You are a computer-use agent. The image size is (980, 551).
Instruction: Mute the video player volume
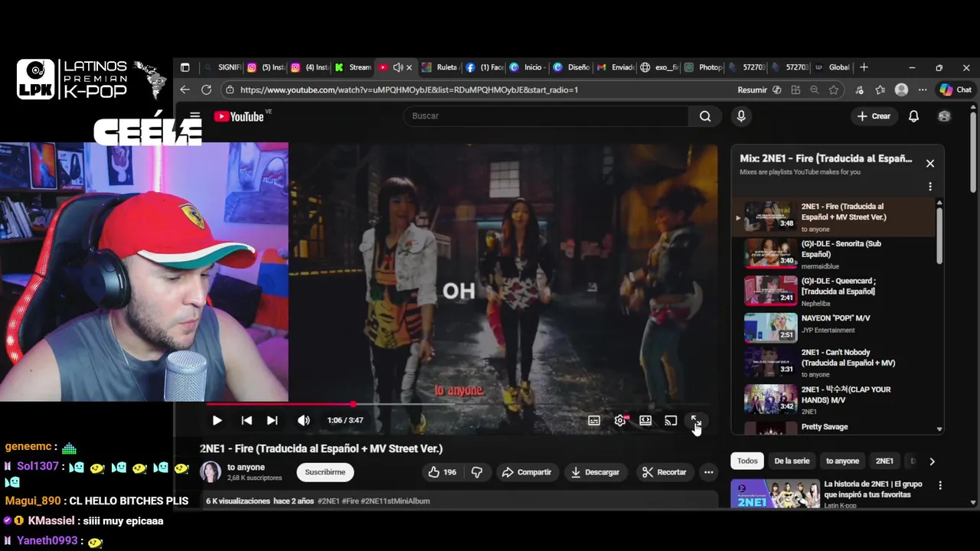point(304,420)
